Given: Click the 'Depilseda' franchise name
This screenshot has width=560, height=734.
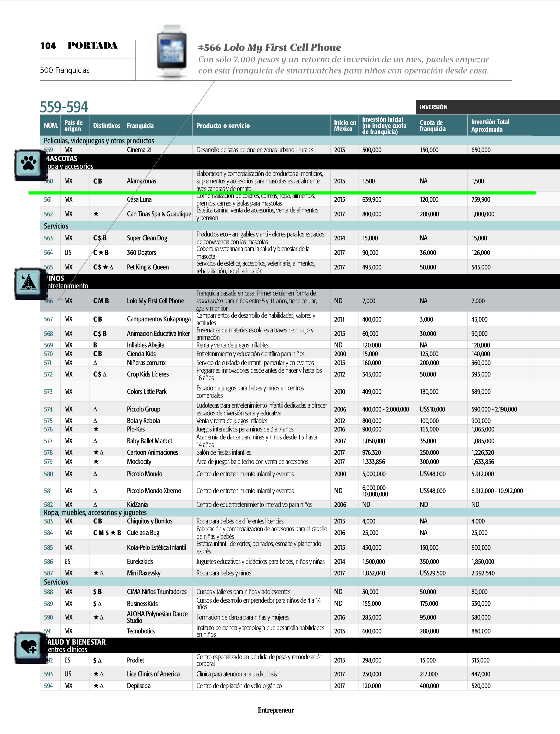Looking at the screenshot, I should point(139,686).
